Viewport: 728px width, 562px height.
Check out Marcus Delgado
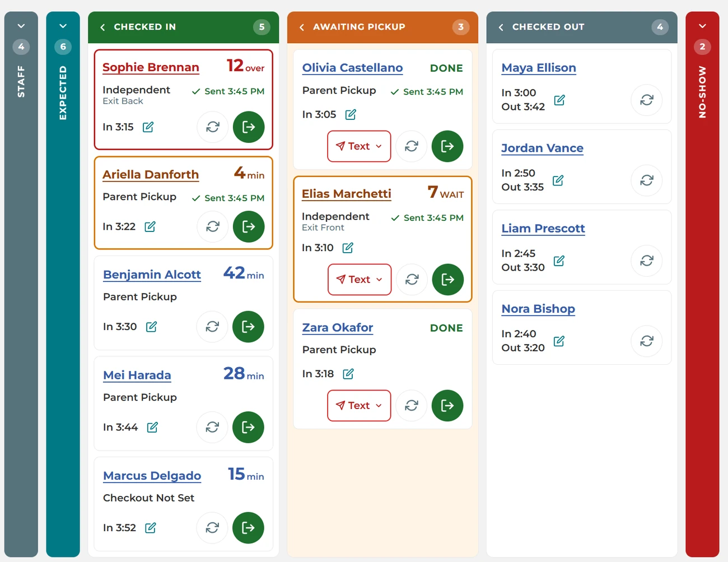point(248,528)
